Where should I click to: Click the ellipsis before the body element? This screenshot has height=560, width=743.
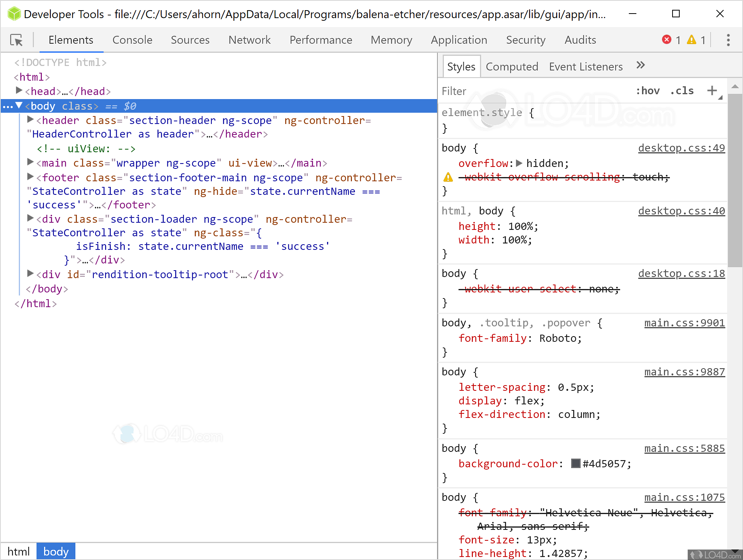point(8,107)
